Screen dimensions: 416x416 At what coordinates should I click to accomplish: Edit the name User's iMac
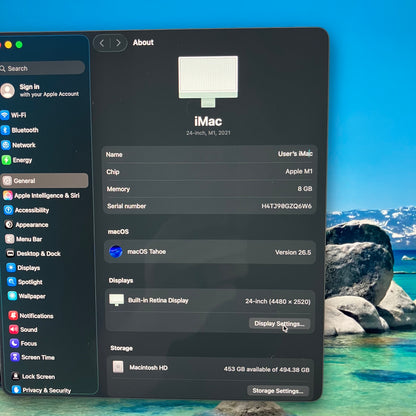[x=295, y=154]
